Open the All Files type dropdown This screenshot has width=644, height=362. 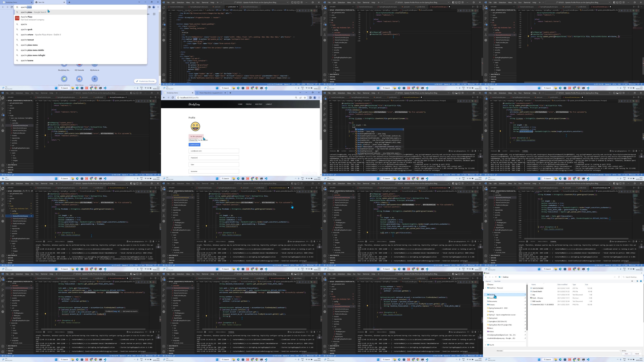point(632,351)
